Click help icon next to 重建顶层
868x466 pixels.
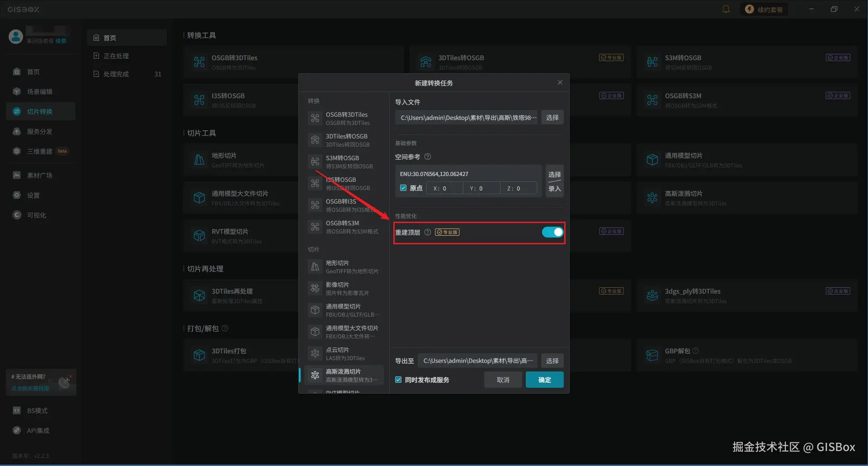point(428,232)
